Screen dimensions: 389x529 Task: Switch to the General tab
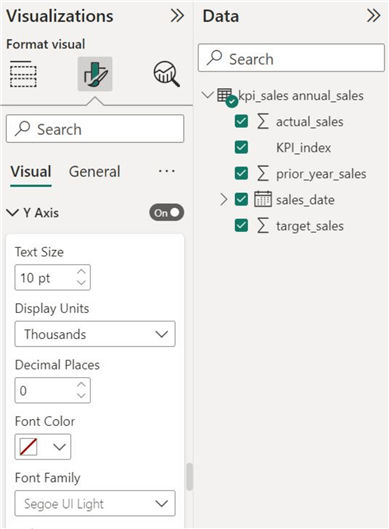click(x=94, y=172)
